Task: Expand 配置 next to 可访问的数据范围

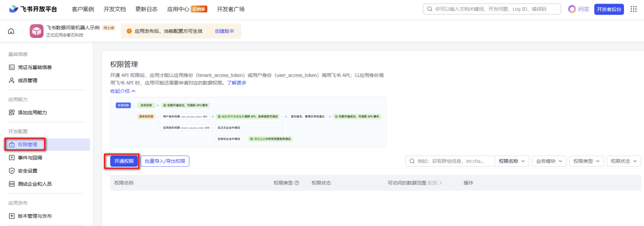Action: [x=435, y=183]
